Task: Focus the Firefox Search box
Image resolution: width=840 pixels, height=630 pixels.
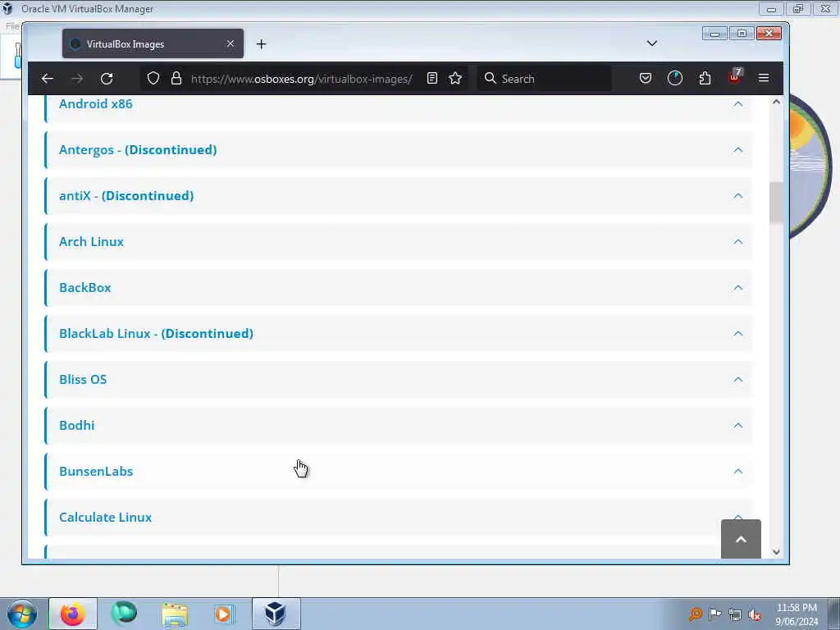Action: tap(545, 79)
